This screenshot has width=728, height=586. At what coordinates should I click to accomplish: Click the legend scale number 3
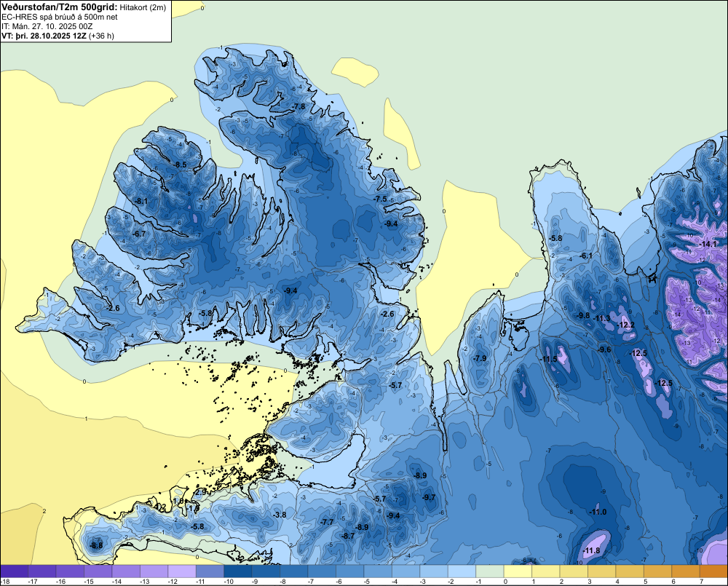coord(589,582)
